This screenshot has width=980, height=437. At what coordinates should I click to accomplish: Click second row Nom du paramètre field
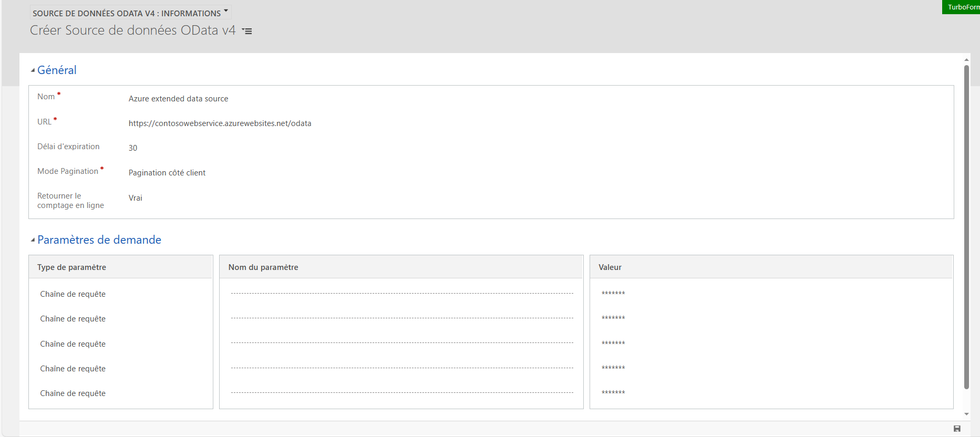click(x=401, y=318)
